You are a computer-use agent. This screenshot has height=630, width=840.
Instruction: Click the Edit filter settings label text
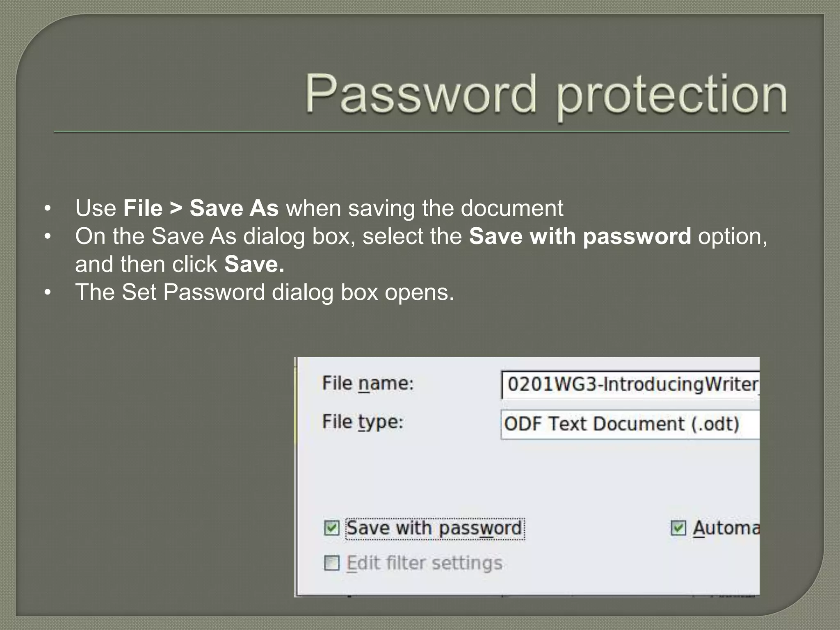tap(425, 563)
